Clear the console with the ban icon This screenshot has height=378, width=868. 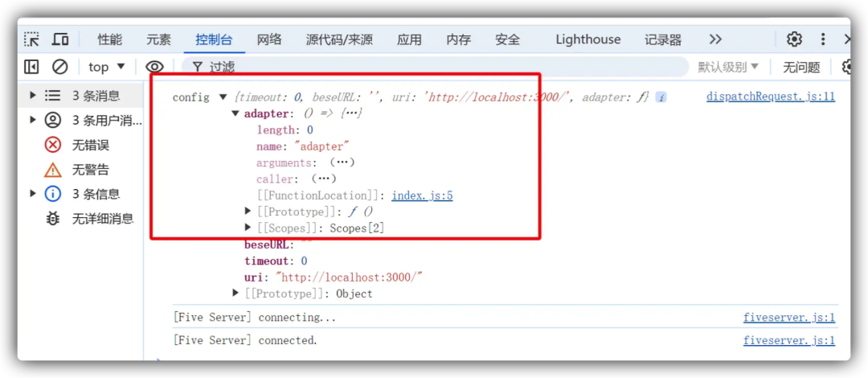point(59,67)
